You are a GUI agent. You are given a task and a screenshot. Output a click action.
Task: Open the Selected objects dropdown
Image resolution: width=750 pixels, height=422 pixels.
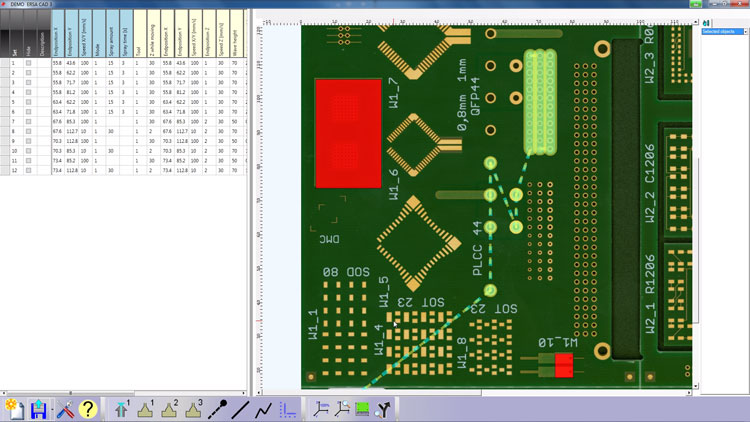[725, 32]
